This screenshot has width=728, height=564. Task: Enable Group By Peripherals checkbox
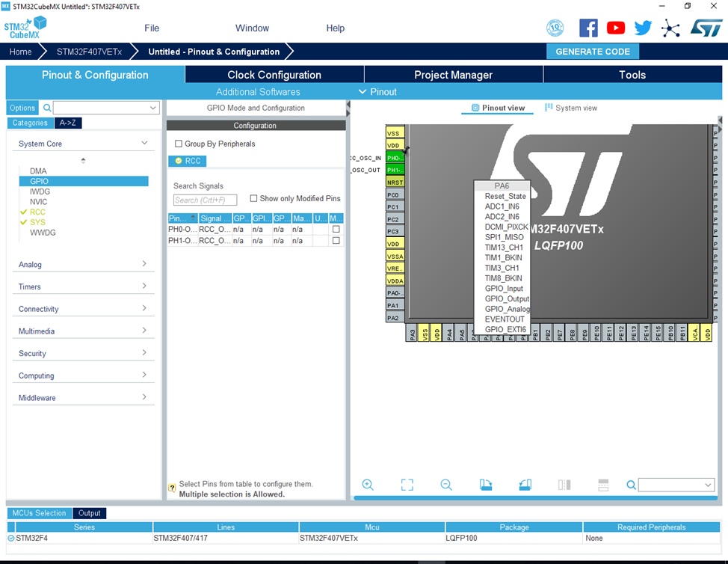tap(179, 144)
